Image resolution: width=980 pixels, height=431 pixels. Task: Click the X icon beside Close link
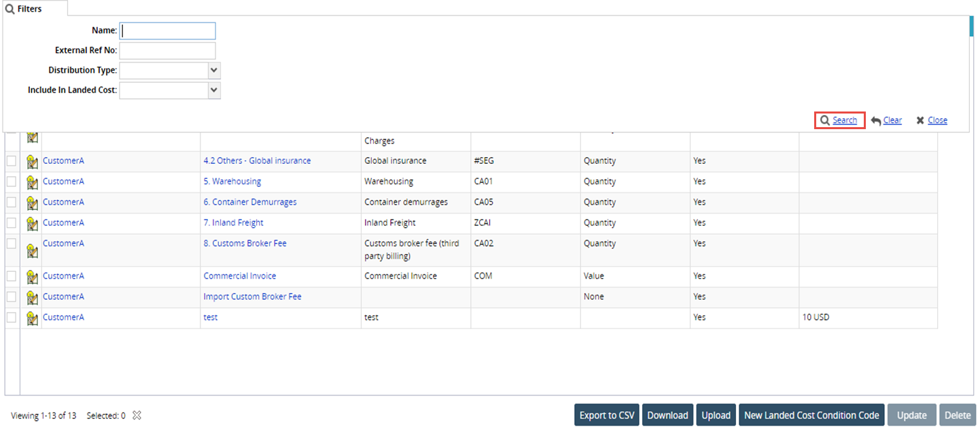coord(920,120)
